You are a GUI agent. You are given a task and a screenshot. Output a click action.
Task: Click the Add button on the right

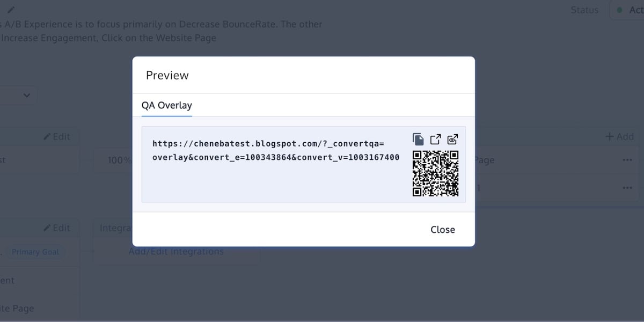[x=620, y=136]
